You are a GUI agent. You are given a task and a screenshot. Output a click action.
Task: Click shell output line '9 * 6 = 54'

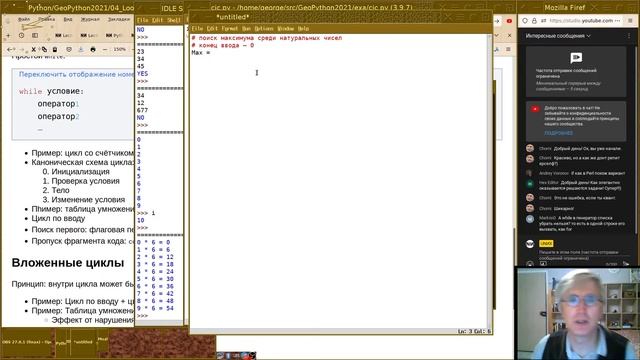(155, 308)
